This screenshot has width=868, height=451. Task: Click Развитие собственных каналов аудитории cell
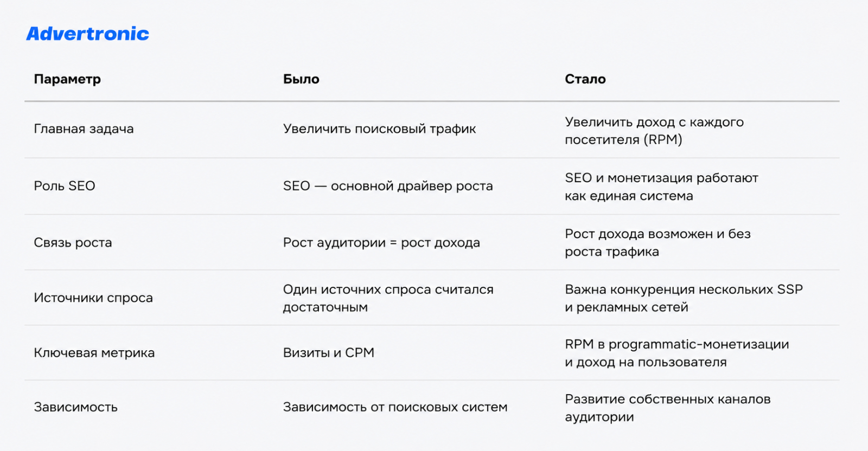(667, 408)
